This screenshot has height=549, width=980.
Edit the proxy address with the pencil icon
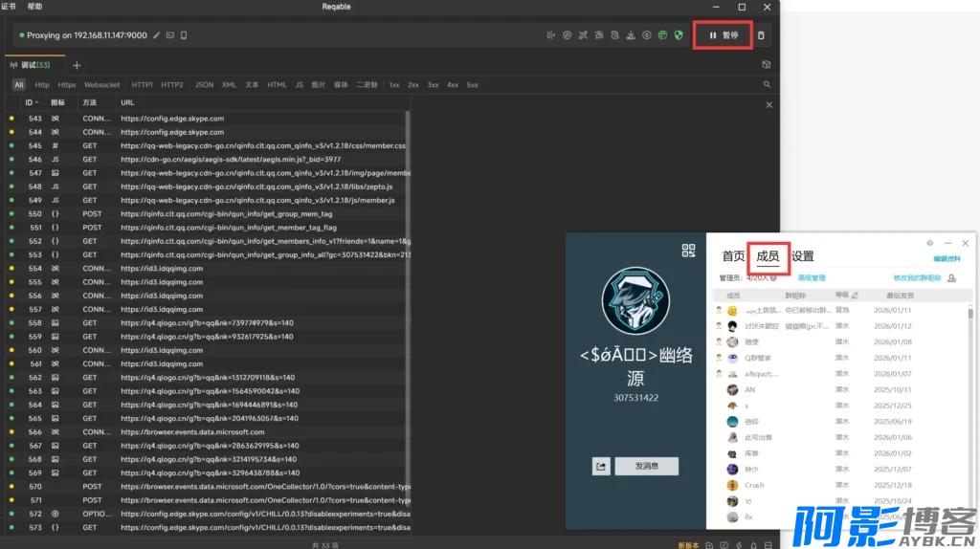(x=157, y=35)
